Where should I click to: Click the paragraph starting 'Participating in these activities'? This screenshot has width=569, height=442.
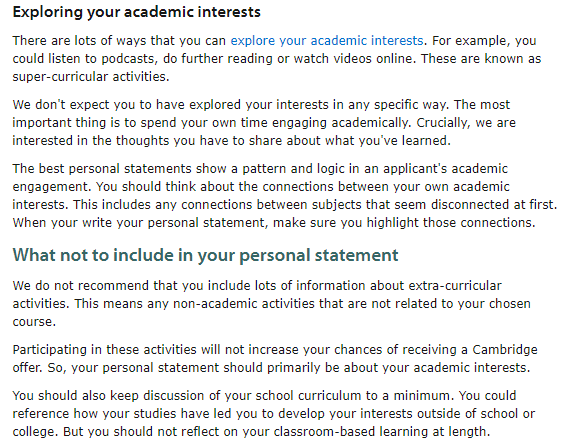[x=275, y=359]
